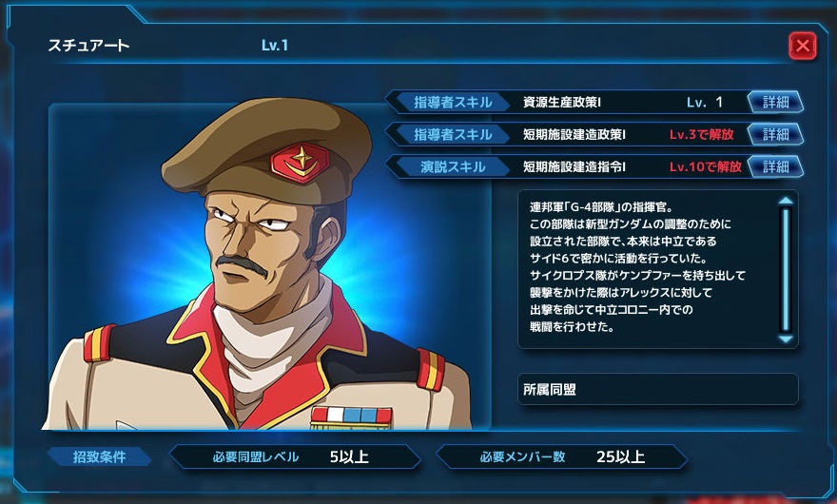The height and width of the screenshot is (504, 837).
Task: Click the character description text box
Action: 649,270
